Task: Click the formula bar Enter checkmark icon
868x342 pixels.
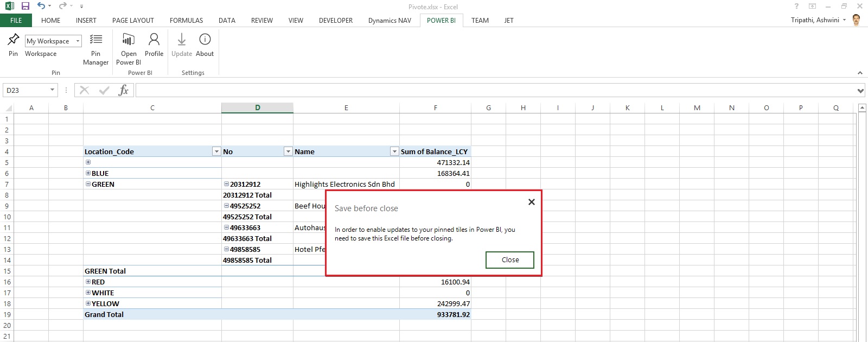Action: 104,90
